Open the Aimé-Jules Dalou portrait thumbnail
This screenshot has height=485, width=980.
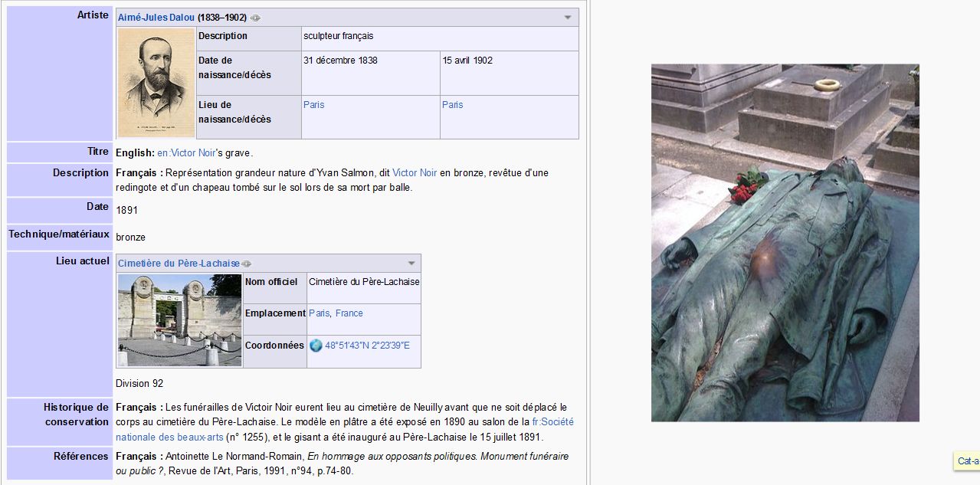point(156,83)
